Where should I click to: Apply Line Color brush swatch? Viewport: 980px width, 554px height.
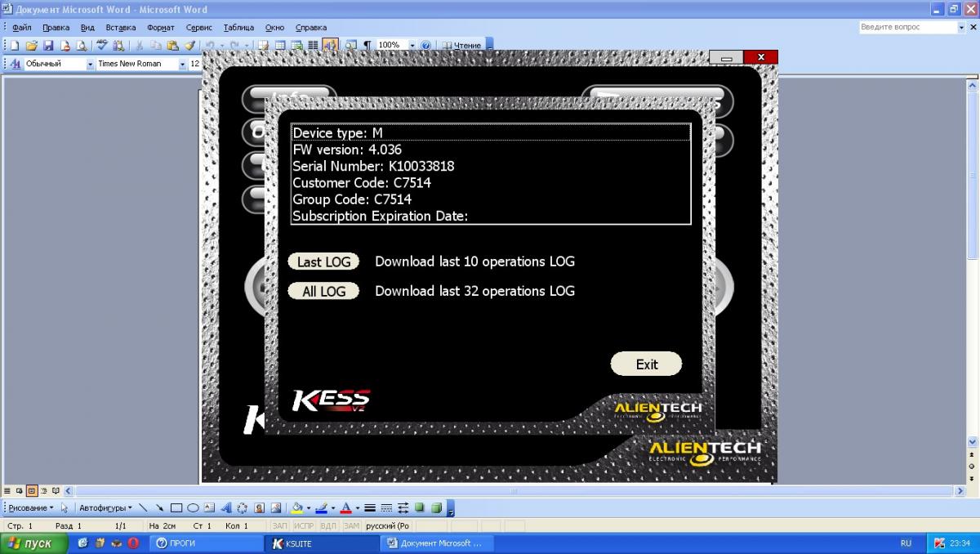click(x=322, y=508)
